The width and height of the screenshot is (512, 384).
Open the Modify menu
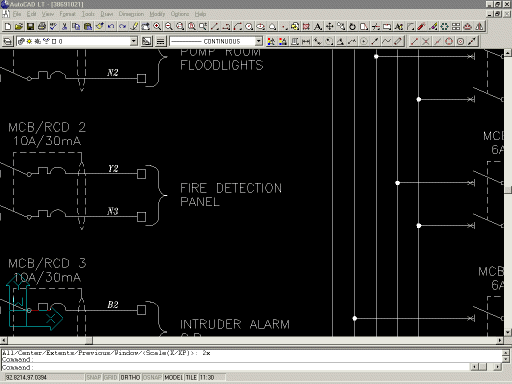click(x=157, y=14)
